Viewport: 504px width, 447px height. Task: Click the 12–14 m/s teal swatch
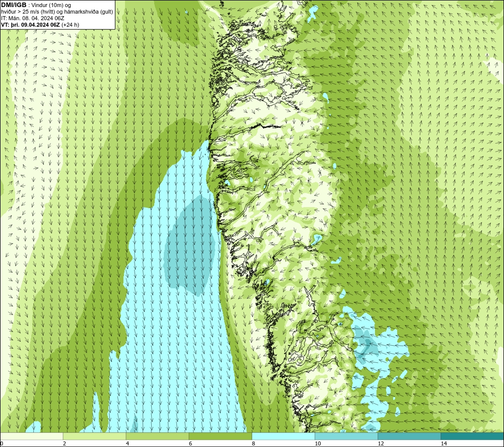click(409, 436)
